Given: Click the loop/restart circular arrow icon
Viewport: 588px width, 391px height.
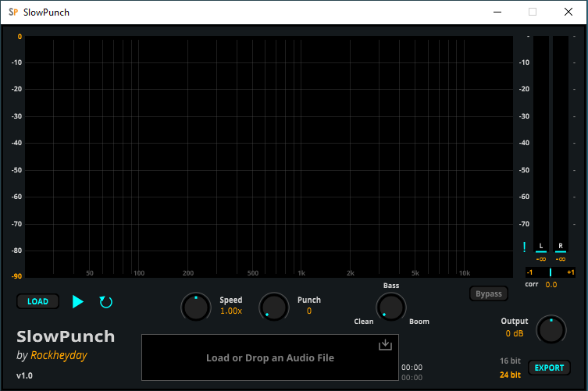Looking at the screenshot, I should coord(106,301).
